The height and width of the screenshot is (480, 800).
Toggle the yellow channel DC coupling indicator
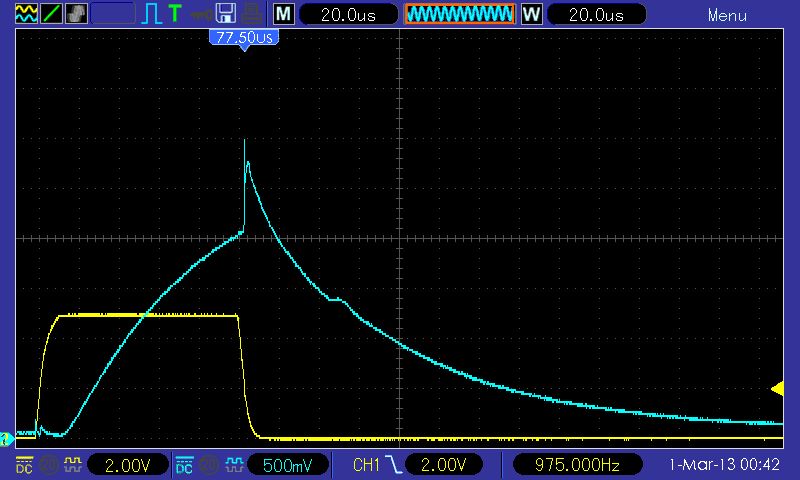(x=23, y=465)
